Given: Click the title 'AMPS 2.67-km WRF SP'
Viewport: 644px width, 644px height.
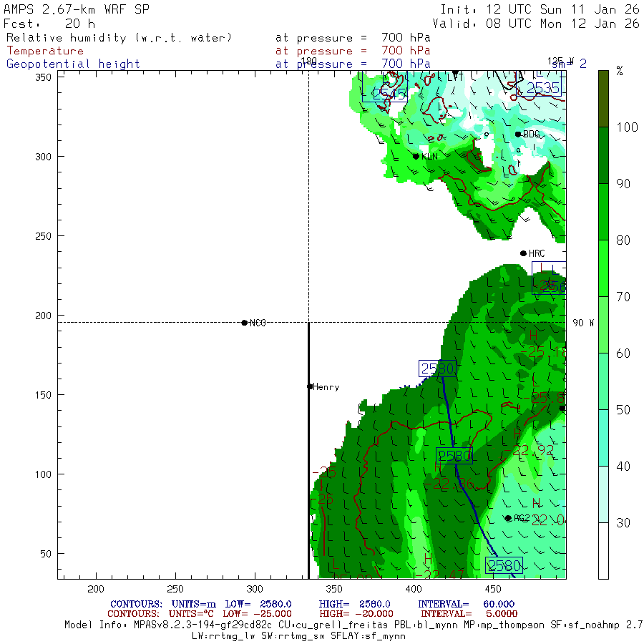Looking at the screenshot, I should coord(77,9).
